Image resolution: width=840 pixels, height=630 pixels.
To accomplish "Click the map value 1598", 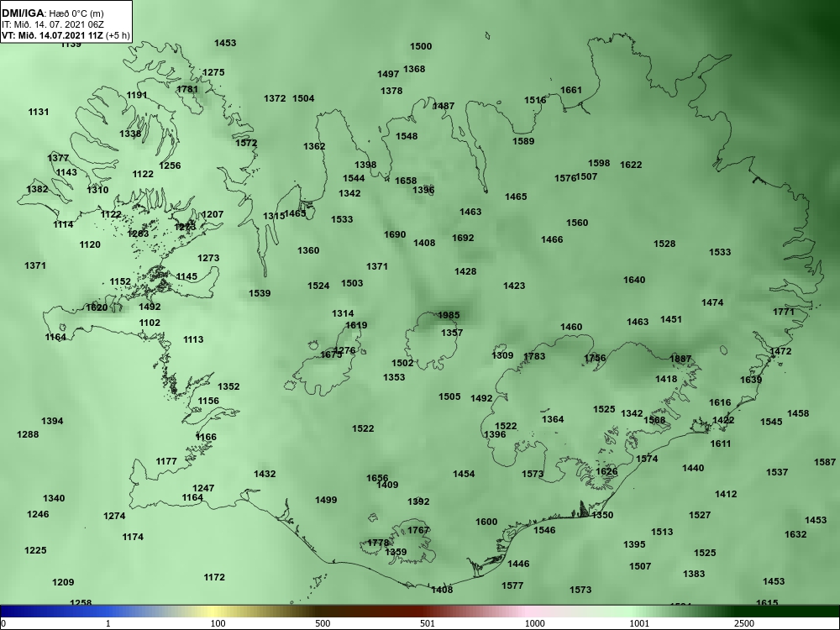I will (x=599, y=163).
